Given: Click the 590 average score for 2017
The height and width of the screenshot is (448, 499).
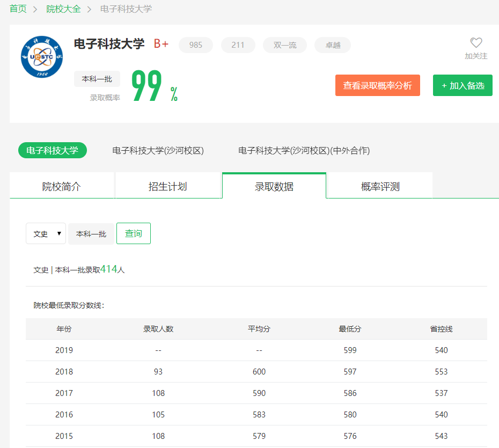Looking at the screenshot, I should pyautogui.click(x=259, y=393).
